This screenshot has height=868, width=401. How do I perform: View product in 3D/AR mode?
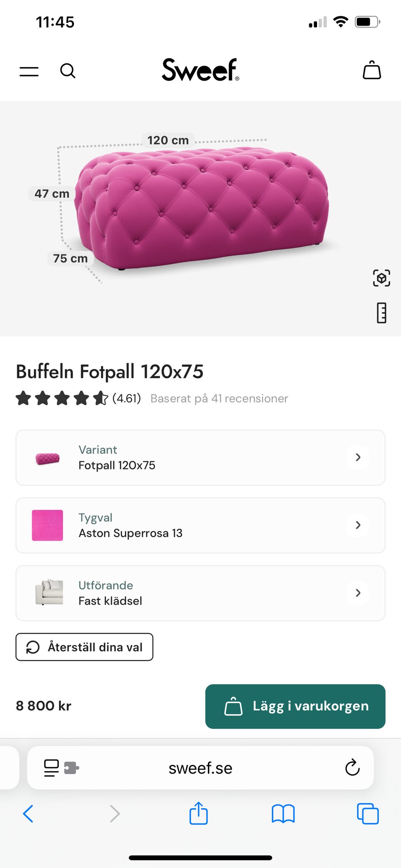coord(381,278)
